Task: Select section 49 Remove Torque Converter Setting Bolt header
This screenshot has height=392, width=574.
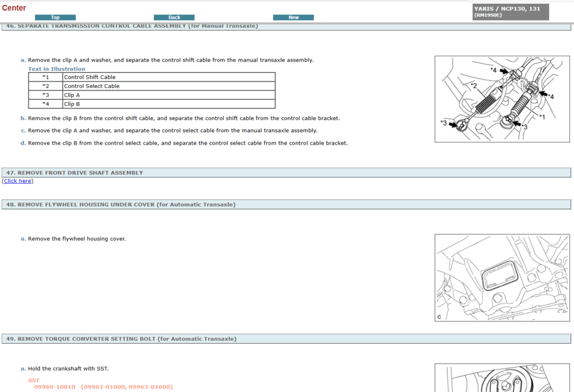Action: pos(121,339)
